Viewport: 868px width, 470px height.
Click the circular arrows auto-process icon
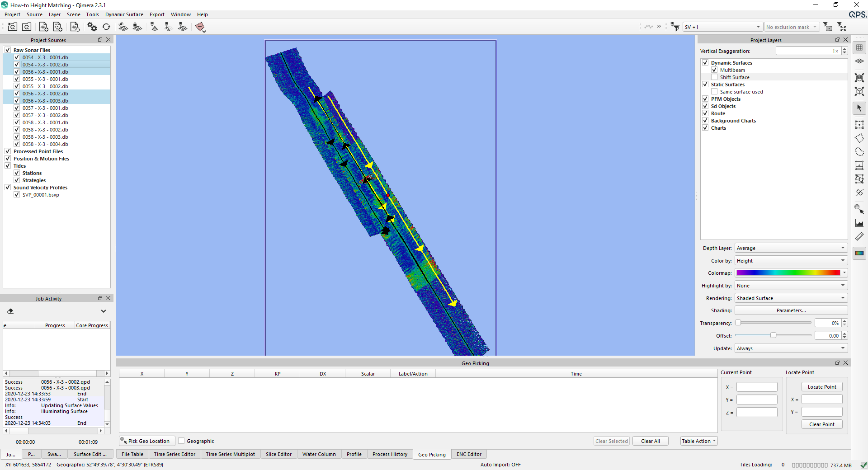tap(106, 27)
